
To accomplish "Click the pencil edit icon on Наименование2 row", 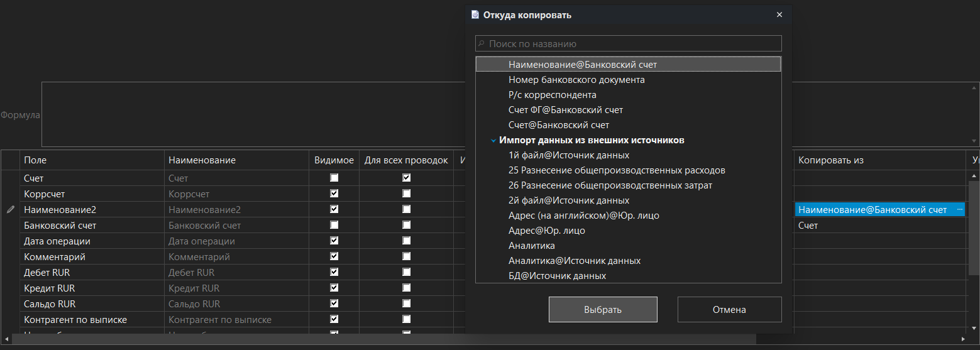I will click(10, 210).
